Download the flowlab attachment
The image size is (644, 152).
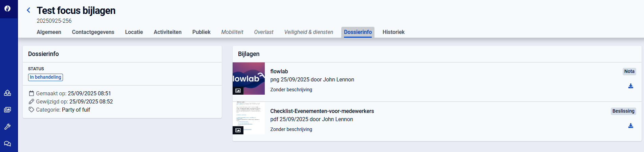pyautogui.click(x=630, y=86)
